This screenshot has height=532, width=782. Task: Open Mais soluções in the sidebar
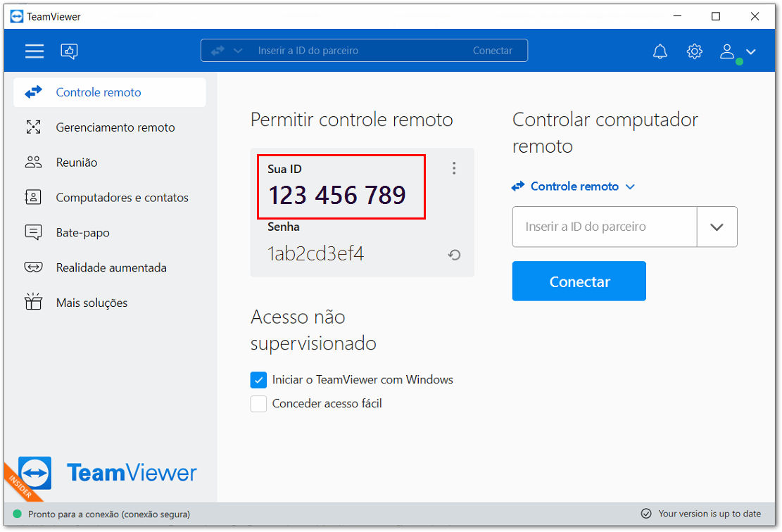point(110,303)
